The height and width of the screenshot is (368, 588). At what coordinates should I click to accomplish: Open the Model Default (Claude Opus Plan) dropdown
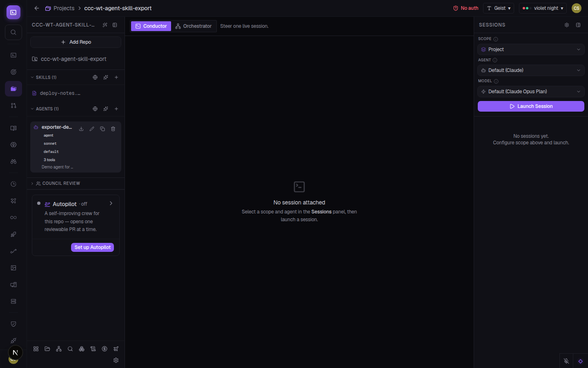[x=531, y=92]
